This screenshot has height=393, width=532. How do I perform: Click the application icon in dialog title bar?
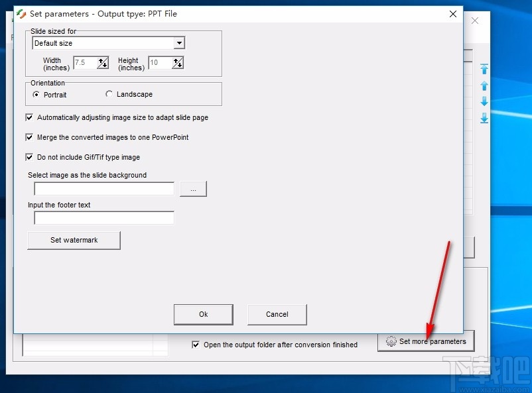coord(19,13)
